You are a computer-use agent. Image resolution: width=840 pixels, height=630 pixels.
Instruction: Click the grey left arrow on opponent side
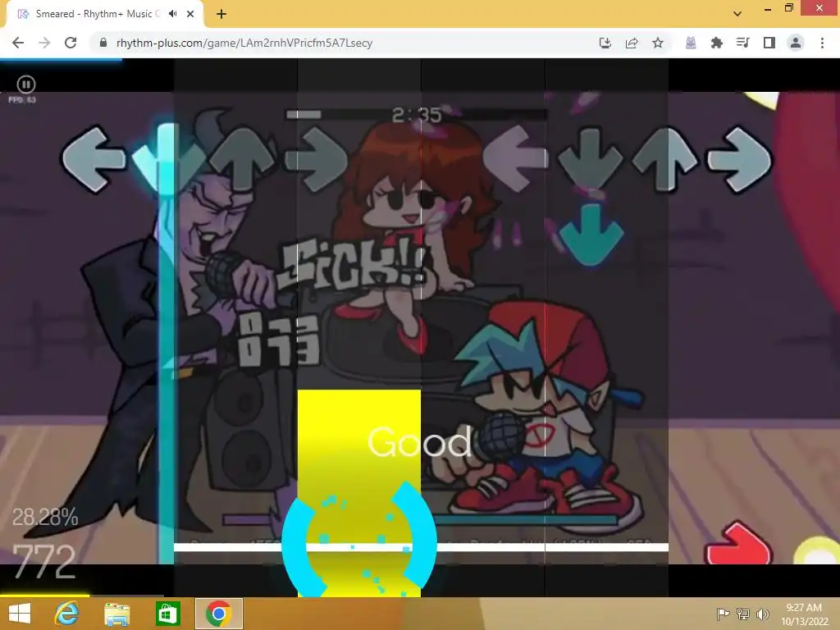(94, 159)
